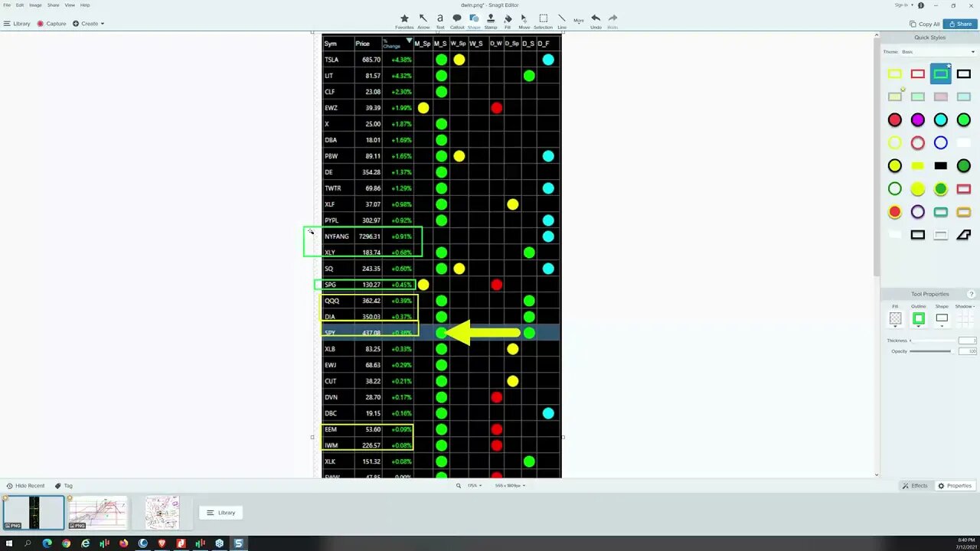Viewport: 980px width, 551px height.
Task: Select the second recent chart thumbnail
Action: [98, 513]
